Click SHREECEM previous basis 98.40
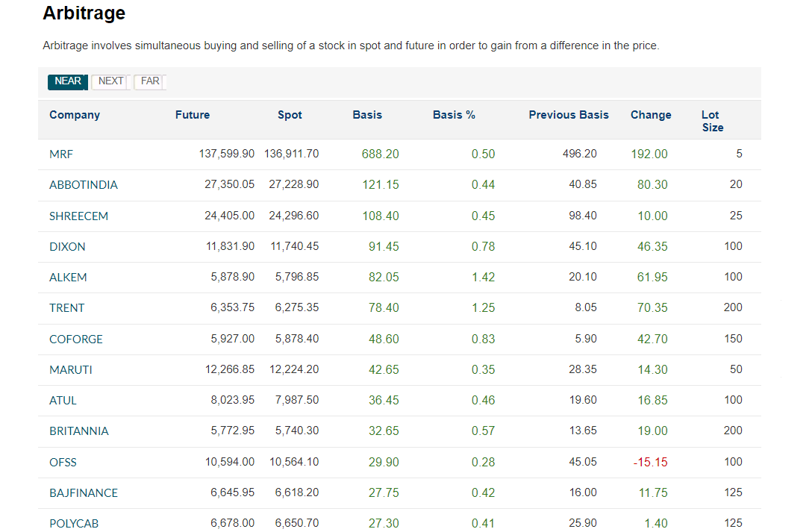The width and height of the screenshot is (812, 532). click(583, 216)
